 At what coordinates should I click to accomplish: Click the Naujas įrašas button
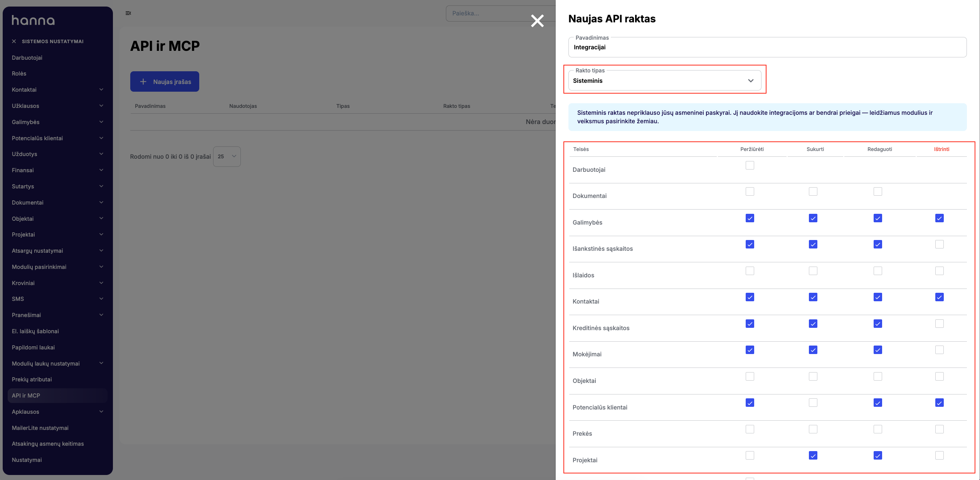tap(165, 82)
